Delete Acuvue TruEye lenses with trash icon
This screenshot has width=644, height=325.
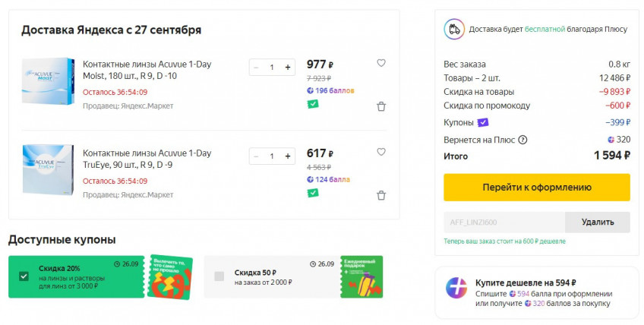coord(381,195)
